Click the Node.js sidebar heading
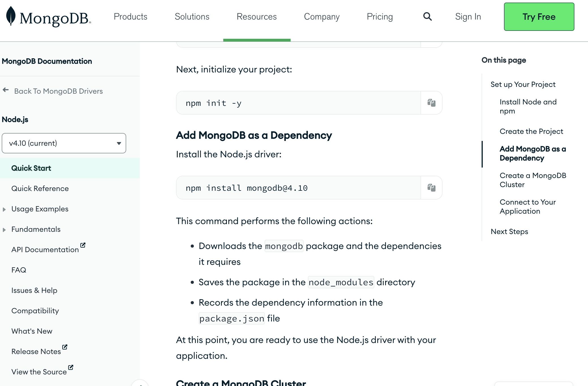588x386 pixels. pyautogui.click(x=15, y=119)
